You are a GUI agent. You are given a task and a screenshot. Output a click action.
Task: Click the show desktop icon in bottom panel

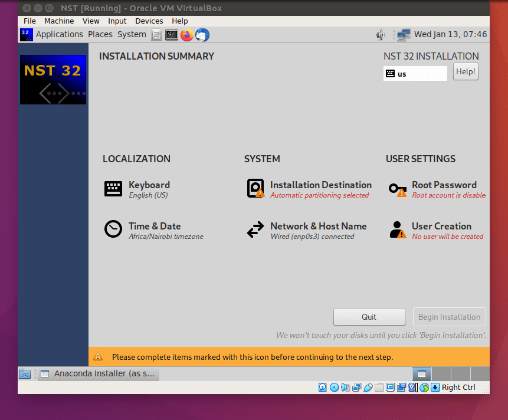click(x=25, y=374)
